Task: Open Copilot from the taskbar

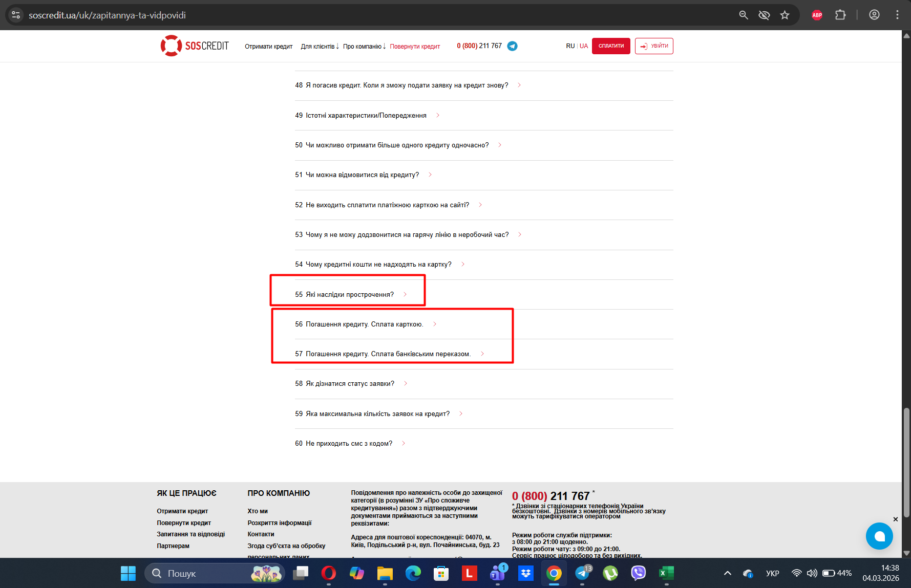Action: (x=357, y=573)
